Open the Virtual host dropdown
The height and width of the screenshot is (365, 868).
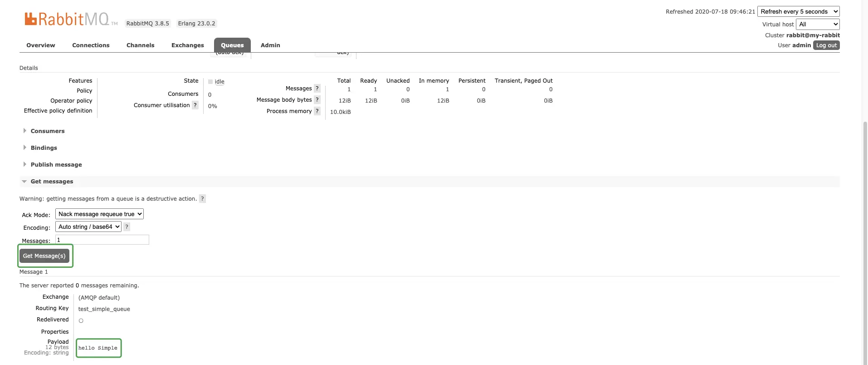(x=818, y=24)
